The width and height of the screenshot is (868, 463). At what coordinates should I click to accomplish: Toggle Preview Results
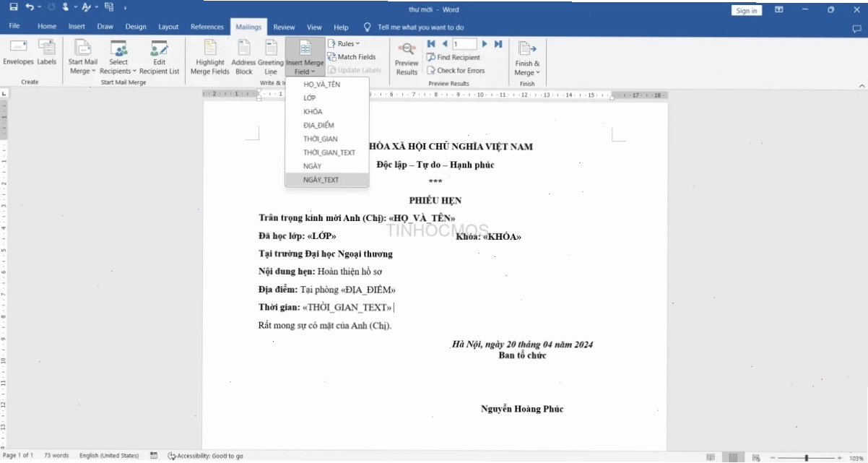(x=407, y=58)
